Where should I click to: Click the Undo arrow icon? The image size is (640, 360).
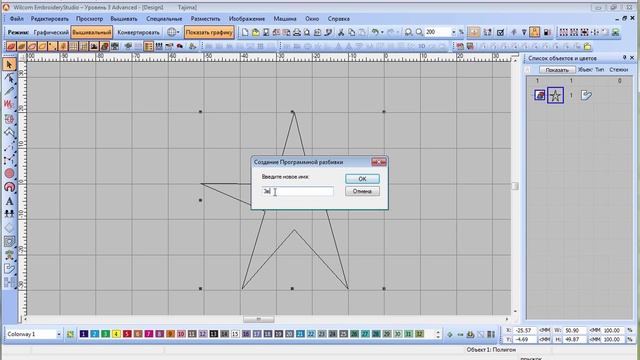375,32
